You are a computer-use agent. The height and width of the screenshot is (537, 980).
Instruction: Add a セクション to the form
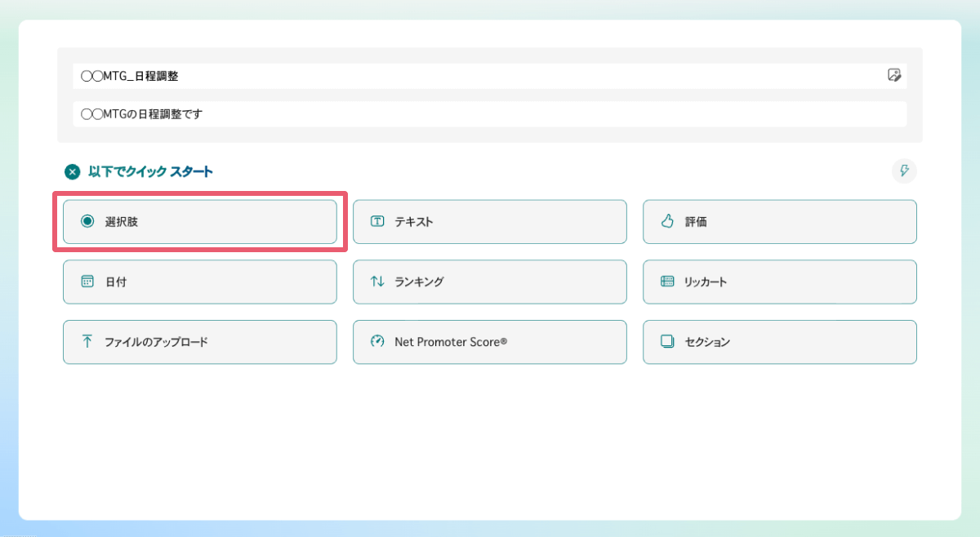click(779, 342)
